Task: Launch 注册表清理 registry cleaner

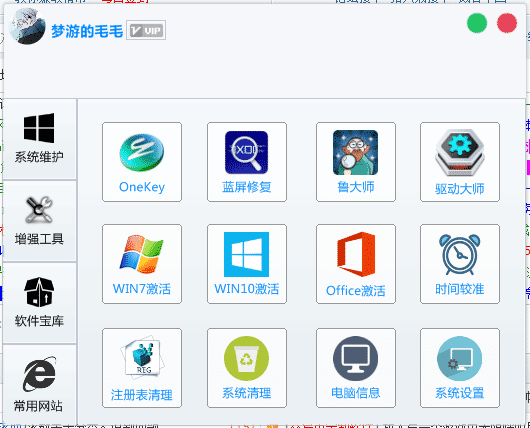Action: tap(142, 368)
